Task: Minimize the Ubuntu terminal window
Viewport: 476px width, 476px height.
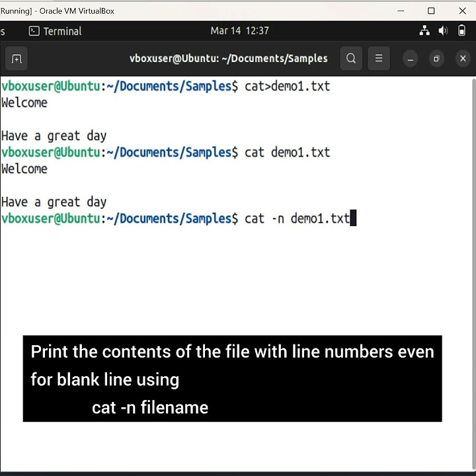Action: (x=411, y=59)
